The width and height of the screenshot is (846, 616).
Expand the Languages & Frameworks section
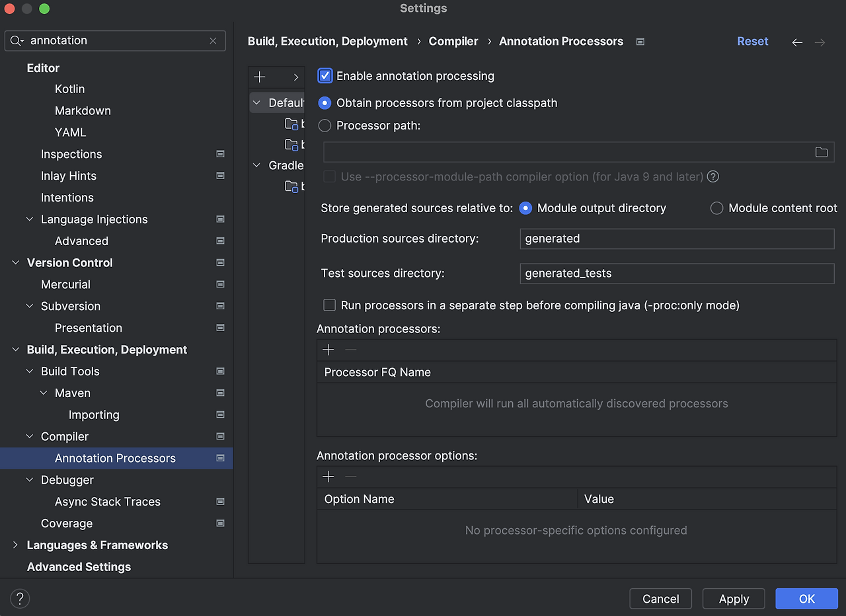pyautogui.click(x=16, y=545)
